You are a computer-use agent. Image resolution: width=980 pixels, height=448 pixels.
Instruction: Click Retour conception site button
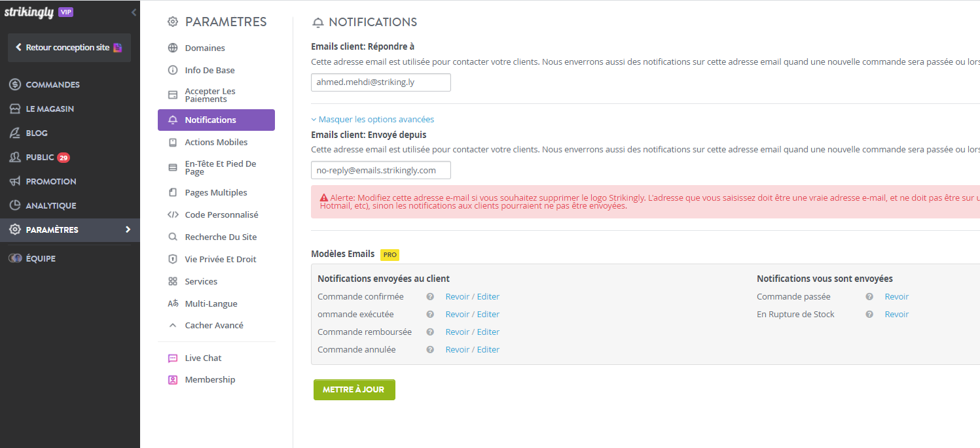tap(69, 48)
